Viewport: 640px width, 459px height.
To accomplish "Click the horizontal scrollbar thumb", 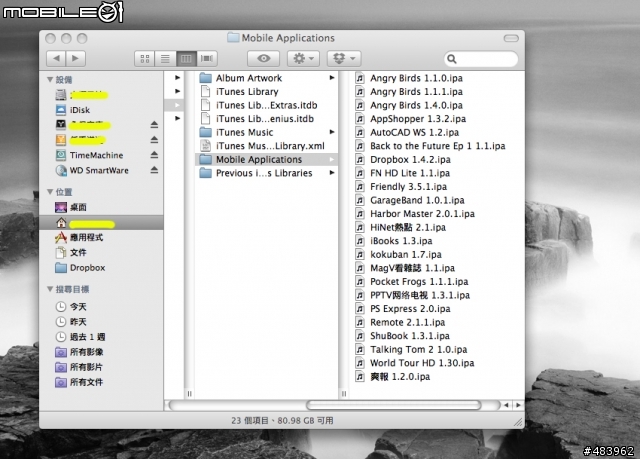I will click(394, 405).
